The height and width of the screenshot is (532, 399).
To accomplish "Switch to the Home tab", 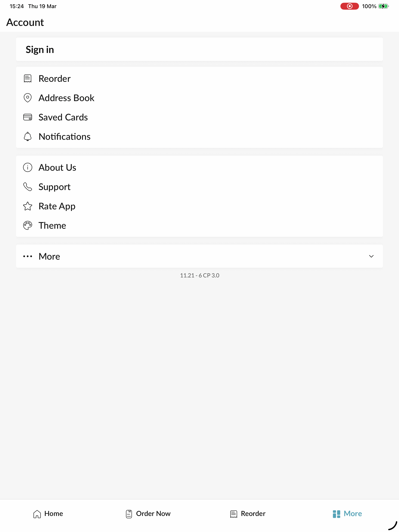I will 48,514.
